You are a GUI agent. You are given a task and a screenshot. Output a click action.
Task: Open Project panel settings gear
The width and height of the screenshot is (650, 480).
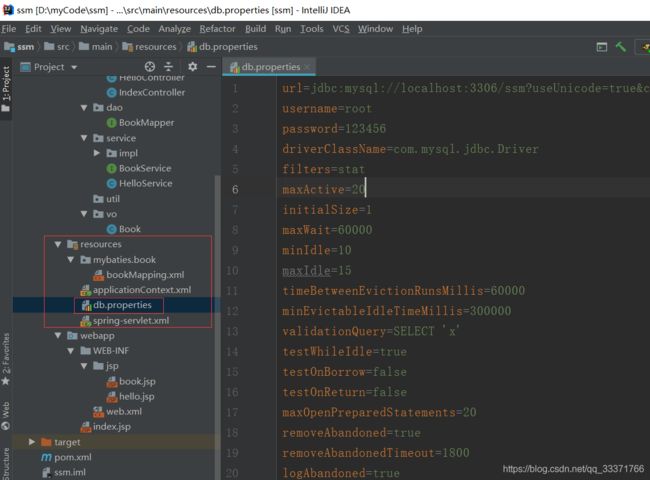(193, 67)
